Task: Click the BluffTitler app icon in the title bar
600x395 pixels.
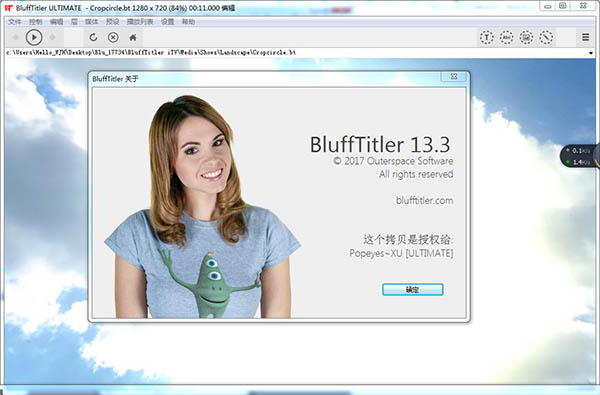Action: click(8, 8)
